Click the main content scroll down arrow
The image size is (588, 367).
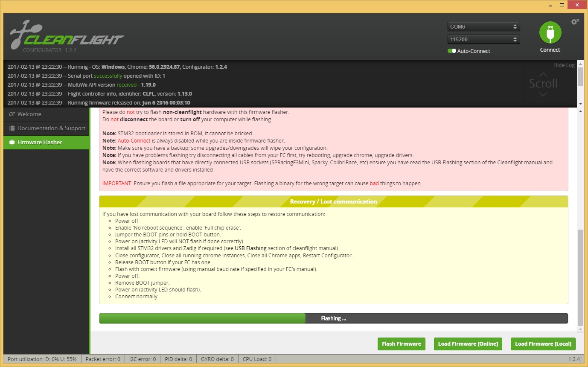580,329
